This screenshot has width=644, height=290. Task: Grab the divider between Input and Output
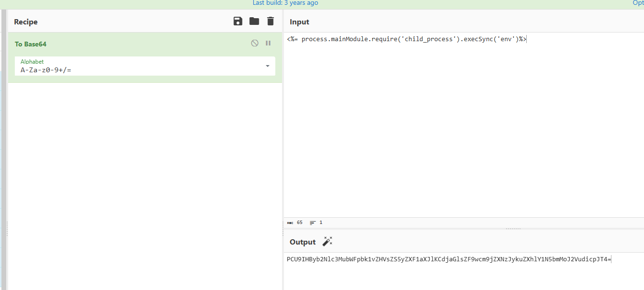pyautogui.click(x=513, y=229)
